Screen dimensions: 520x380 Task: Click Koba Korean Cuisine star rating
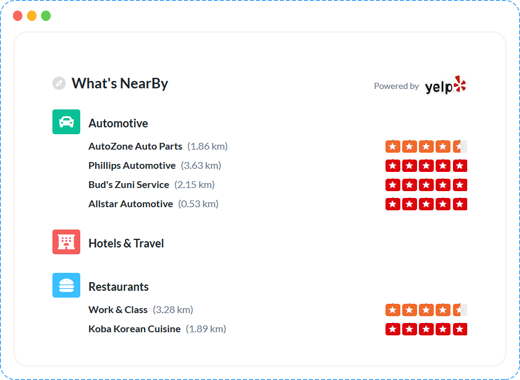[426, 329]
